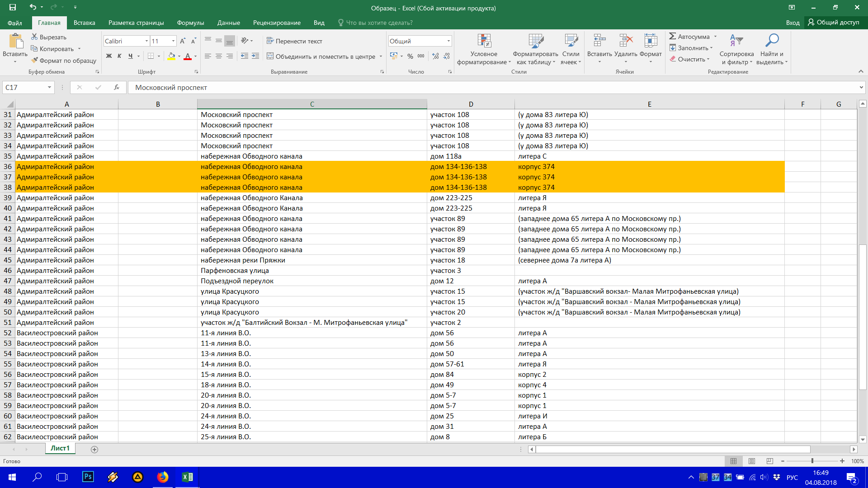Toggle Center horizontal alignment
This screenshot has height=488, width=868.
219,56
